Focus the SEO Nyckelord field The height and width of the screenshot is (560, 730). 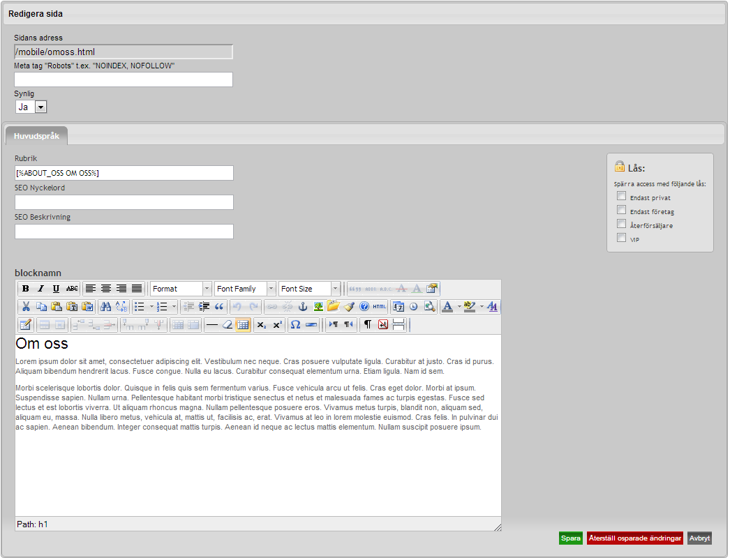tap(124, 203)
